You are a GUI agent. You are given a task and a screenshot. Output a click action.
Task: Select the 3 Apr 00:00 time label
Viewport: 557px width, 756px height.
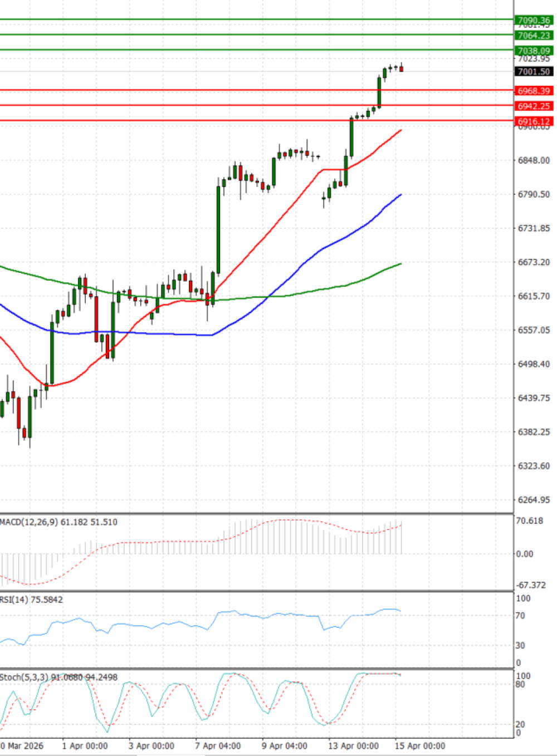[x=151, y=746]
